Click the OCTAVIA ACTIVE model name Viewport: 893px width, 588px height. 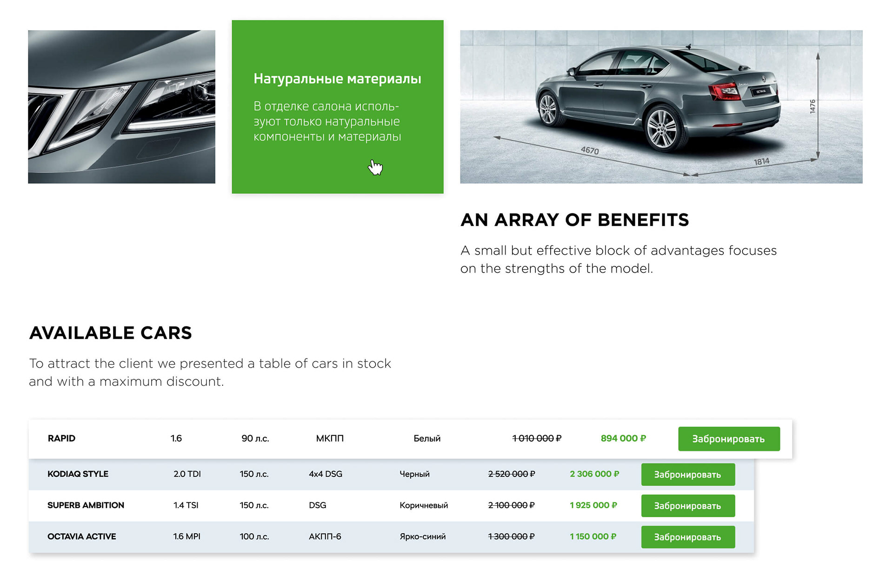click(x=81, y=536)
